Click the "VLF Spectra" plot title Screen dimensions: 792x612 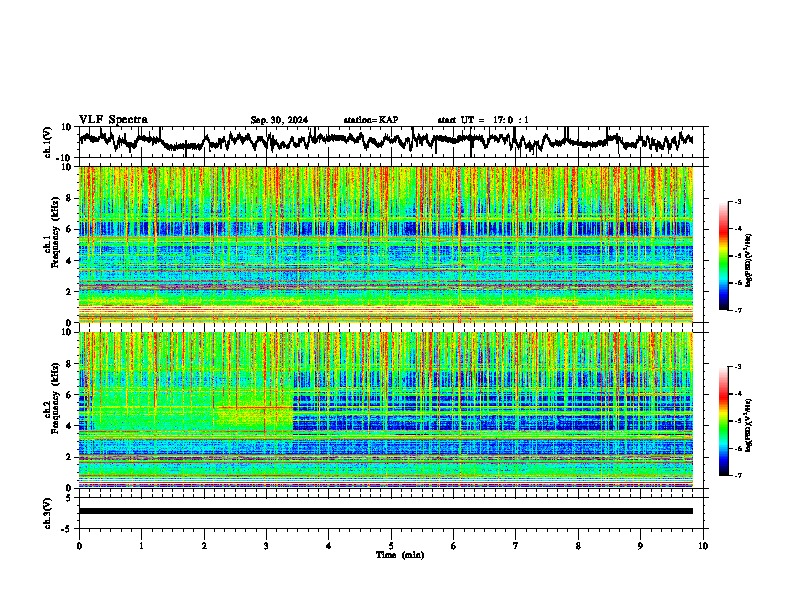tap(113, 119)
